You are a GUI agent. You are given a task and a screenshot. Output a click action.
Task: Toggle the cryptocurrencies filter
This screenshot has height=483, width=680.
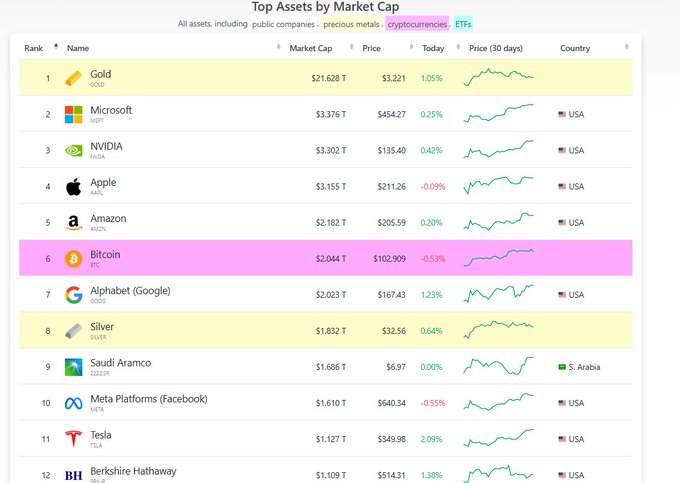tap(417, 23)
